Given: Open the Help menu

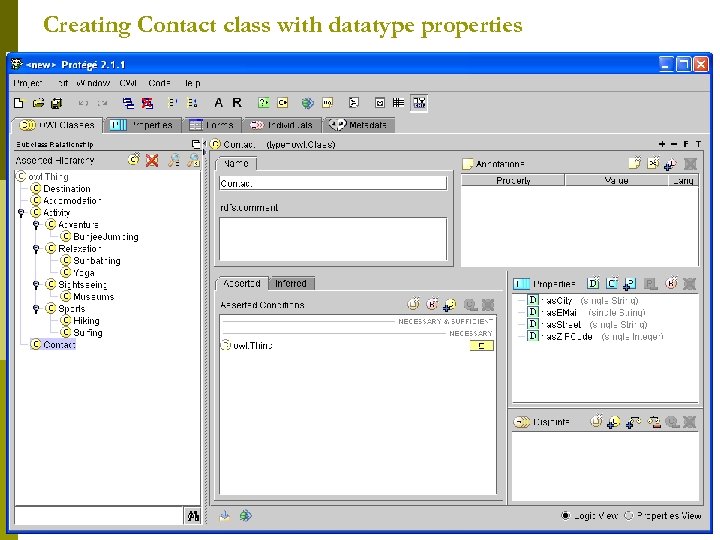Looking at the screenshot, I should [x=193, y=83].
